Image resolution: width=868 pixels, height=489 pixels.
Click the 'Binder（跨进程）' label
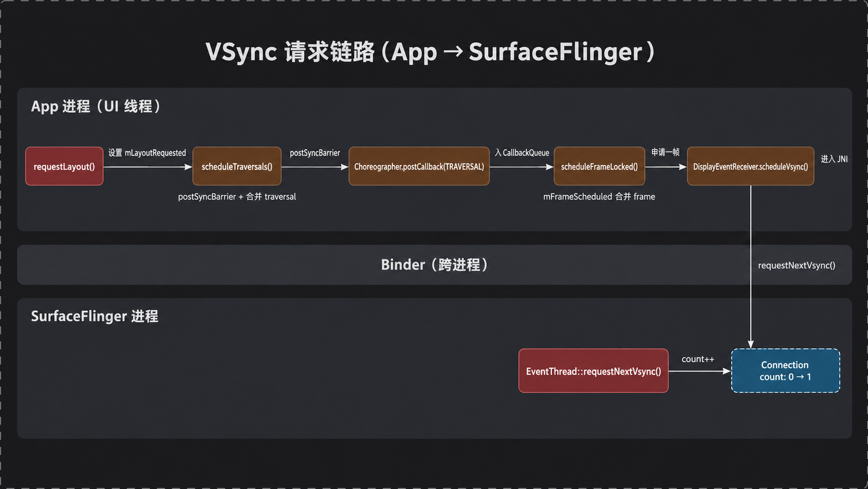pos(435,265)
